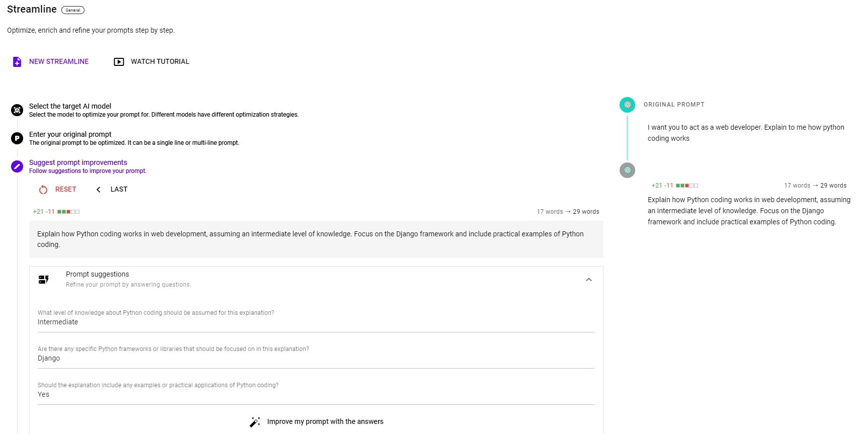Click the magic wand icon
This screenshot has height=434, width=868.
pyautogui.click(x=255, y=421)
